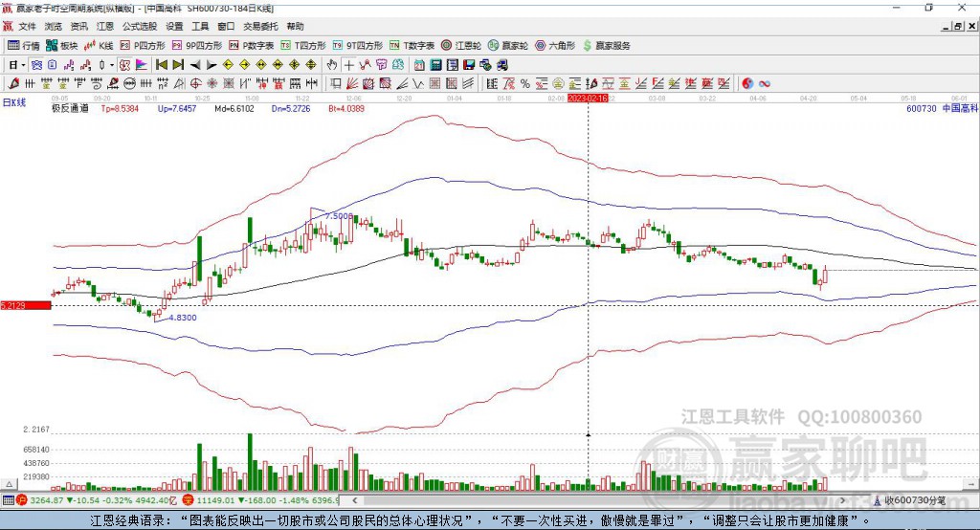Image resolution: width=980 pixels, height=530 pixels.
Task: Open the T数字表 tool
Action: click(x=412, y=46)
